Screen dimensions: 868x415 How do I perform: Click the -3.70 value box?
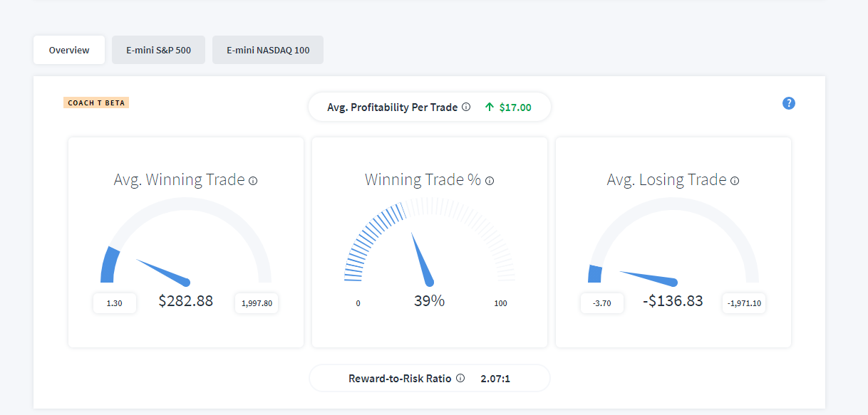[602, 303]
